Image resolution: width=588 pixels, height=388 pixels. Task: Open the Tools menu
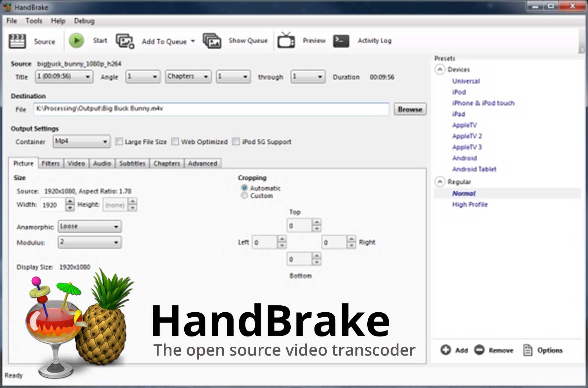[34, 21]
